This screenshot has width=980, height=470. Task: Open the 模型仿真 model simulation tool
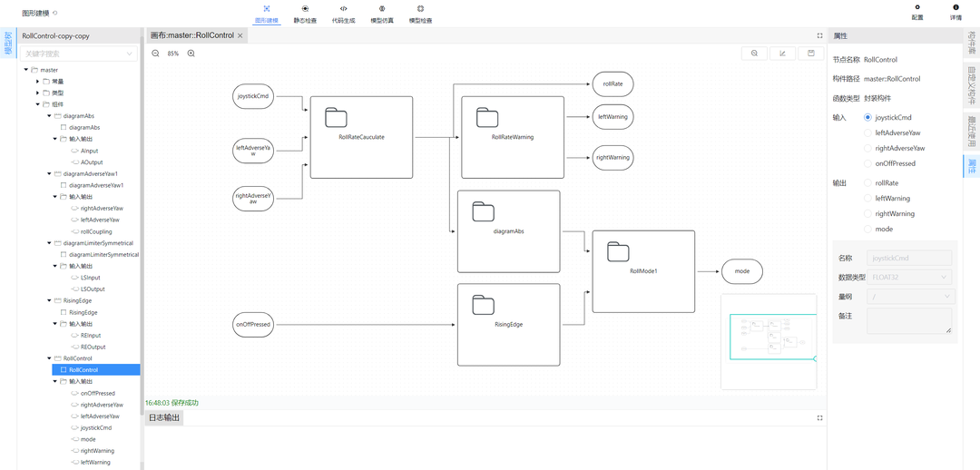pos(382,14)
